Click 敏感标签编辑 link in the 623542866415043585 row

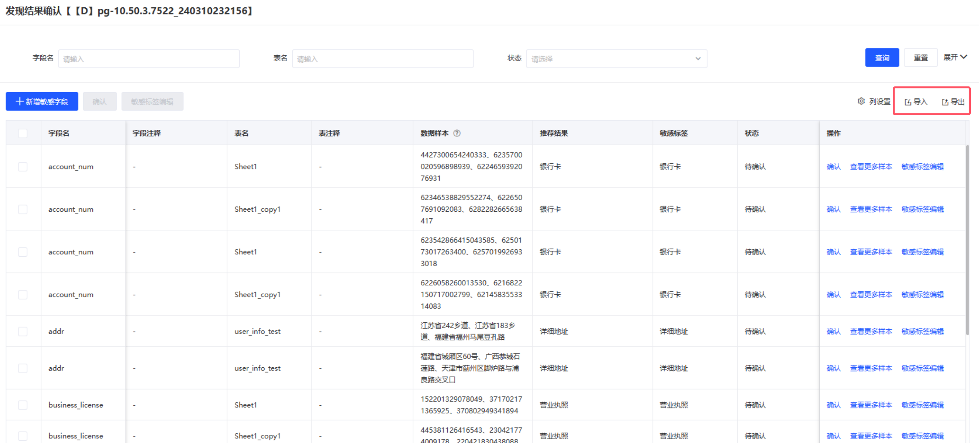coord(922,252)
